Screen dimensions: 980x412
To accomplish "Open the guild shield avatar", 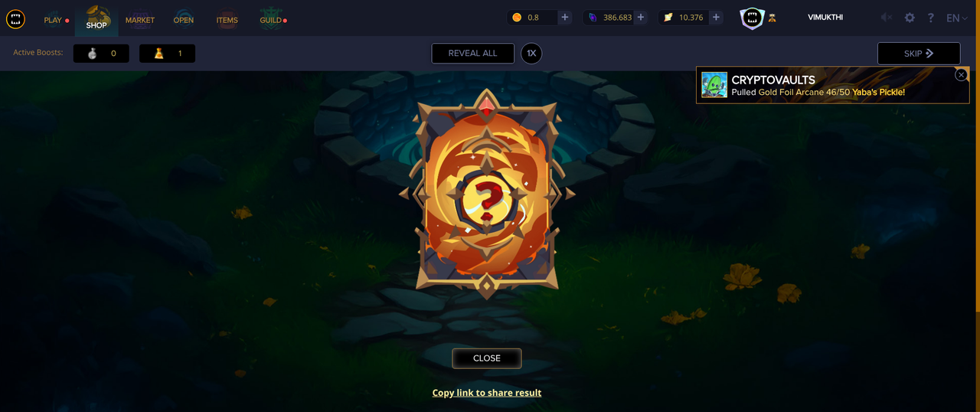I will pyautogui.click(x=752, y=18).
